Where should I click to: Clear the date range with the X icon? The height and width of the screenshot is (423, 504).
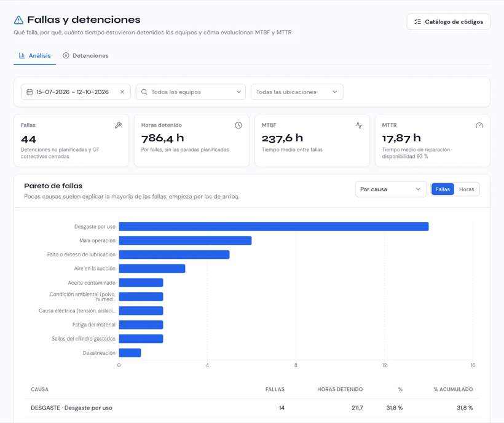click(122, 92)
